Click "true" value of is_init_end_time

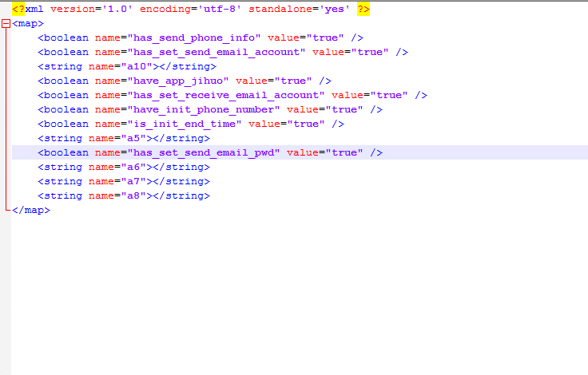point(306,124)
